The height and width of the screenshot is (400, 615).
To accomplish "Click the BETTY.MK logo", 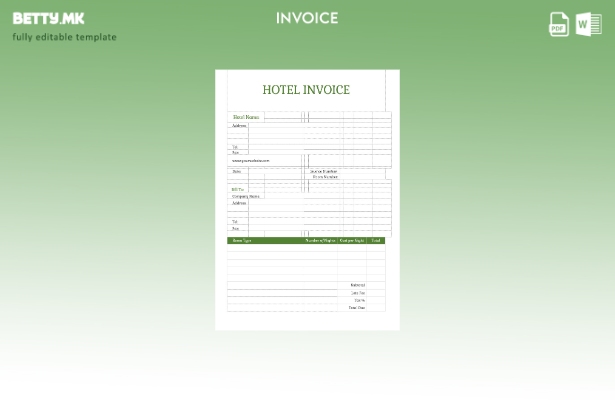I will tap(48, 18).
